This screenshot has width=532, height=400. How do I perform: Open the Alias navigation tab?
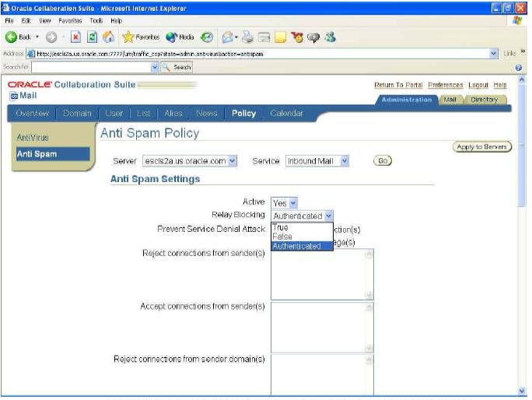point(173,114)
